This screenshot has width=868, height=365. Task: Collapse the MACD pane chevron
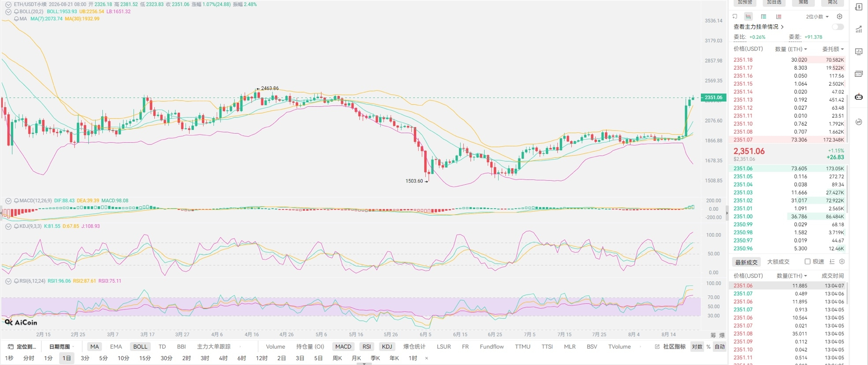pyautogui.click(x=8, y=201)
